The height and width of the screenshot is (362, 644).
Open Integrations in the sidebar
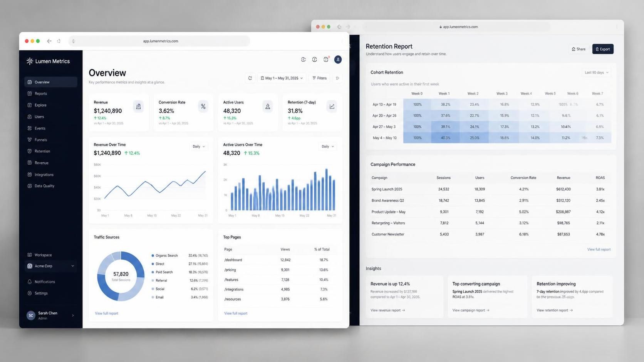tap(50, 175)
